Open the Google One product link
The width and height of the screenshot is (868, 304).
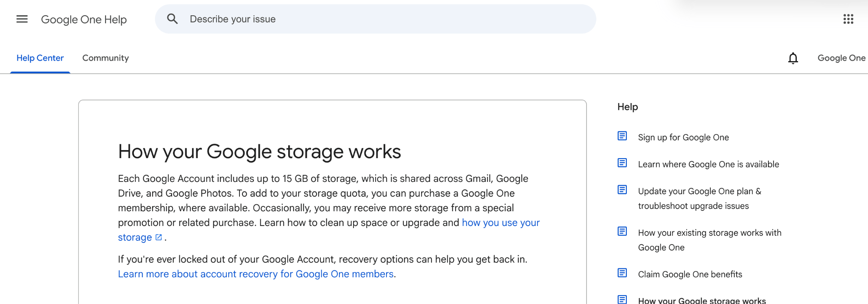point(841,58)
